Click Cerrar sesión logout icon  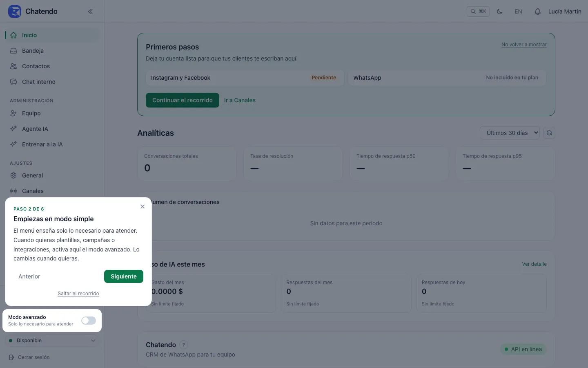pos(12,357)
